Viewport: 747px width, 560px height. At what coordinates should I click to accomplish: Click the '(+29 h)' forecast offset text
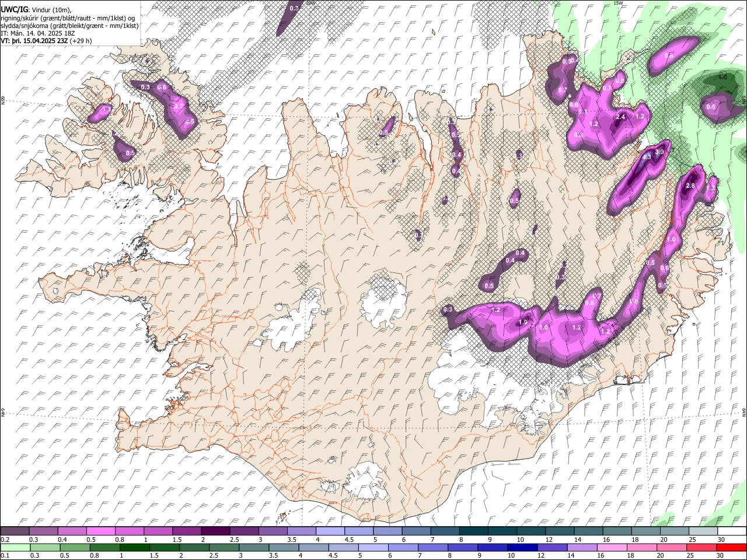81,41
